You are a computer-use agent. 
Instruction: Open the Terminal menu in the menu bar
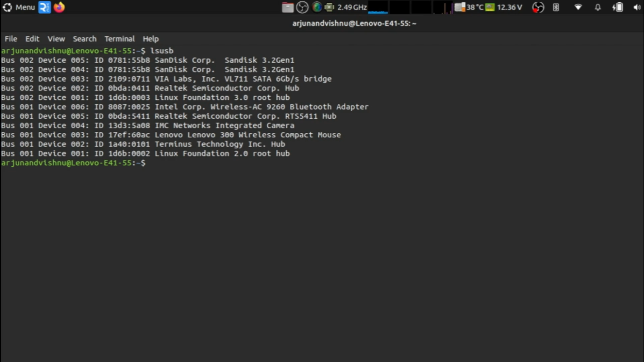119,39
